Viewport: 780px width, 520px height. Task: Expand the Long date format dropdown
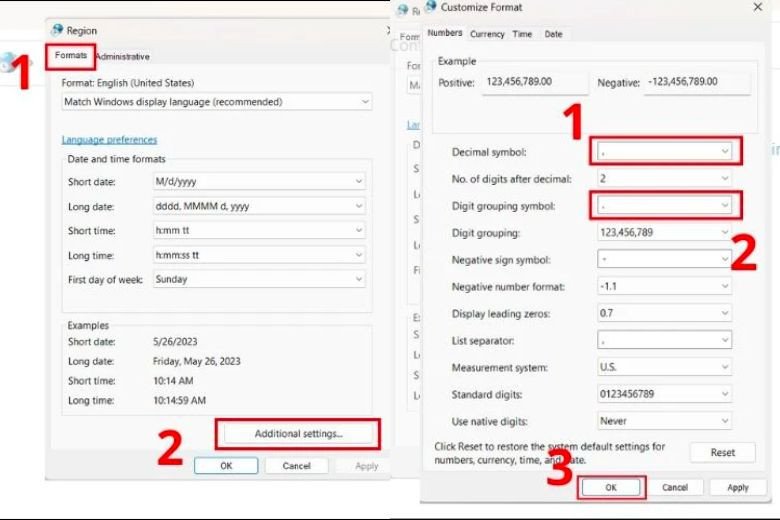[x=259, y=206]
